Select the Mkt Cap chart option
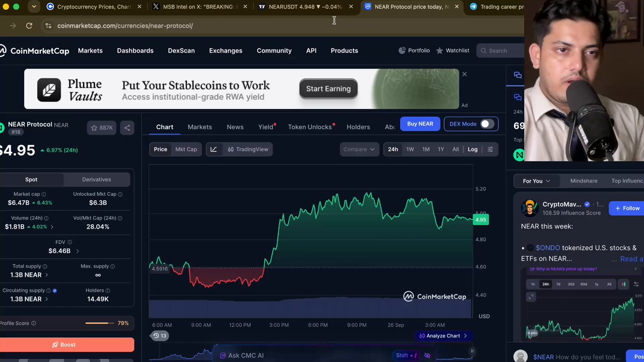The image size is (644, 362). click(x=186, y=149)
